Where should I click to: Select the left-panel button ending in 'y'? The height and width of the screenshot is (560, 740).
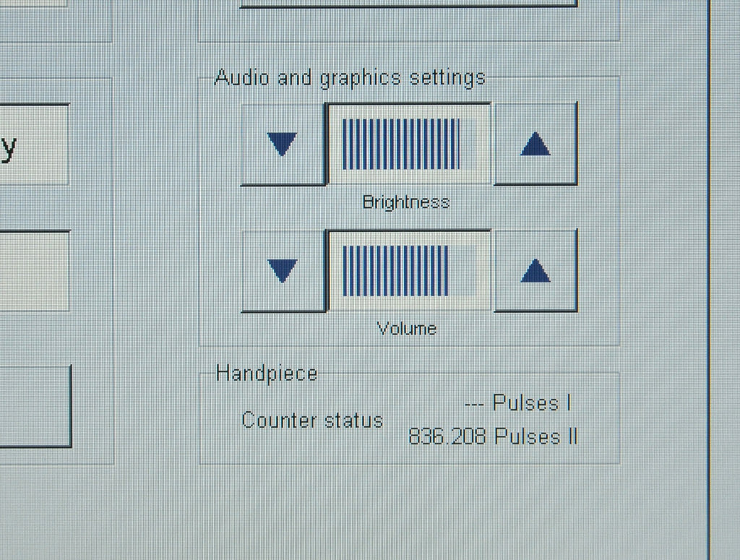coord(34,145)
